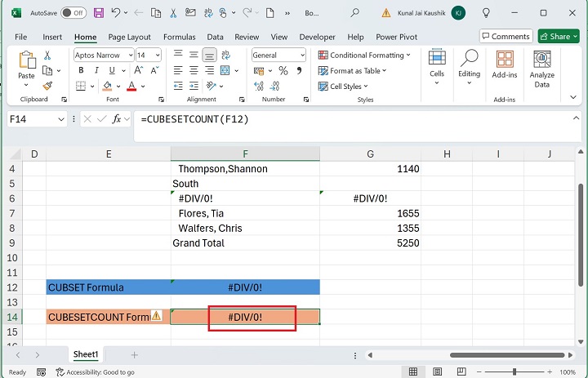Viewport: 588px width, 378px height.
Task: Click the Percent Style icon
Action: [282, 70]
